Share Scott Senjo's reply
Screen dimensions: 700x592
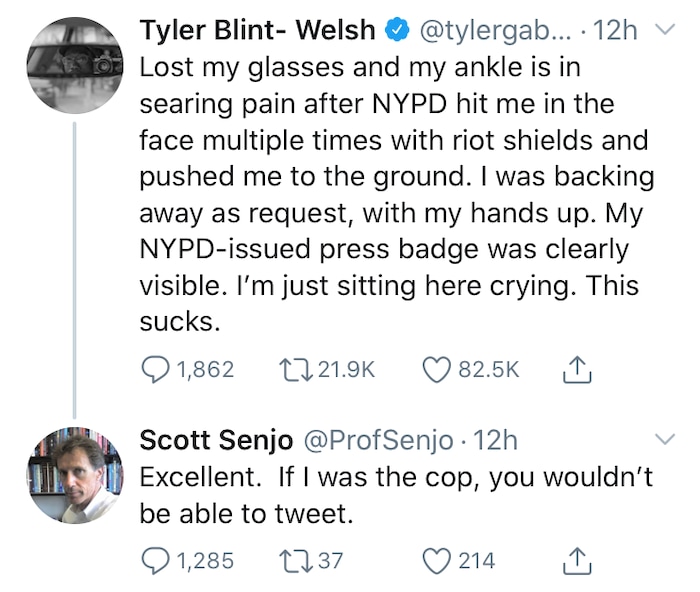coord(579,560)
